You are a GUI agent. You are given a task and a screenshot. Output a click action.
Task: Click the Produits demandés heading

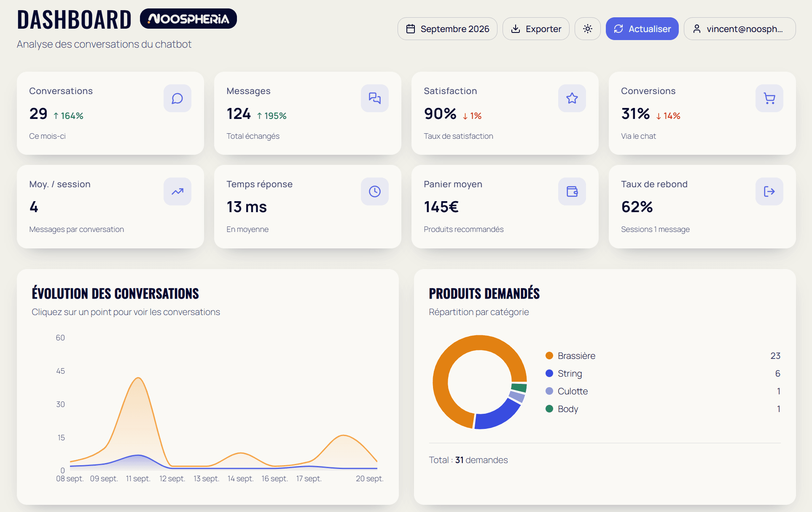484,294
